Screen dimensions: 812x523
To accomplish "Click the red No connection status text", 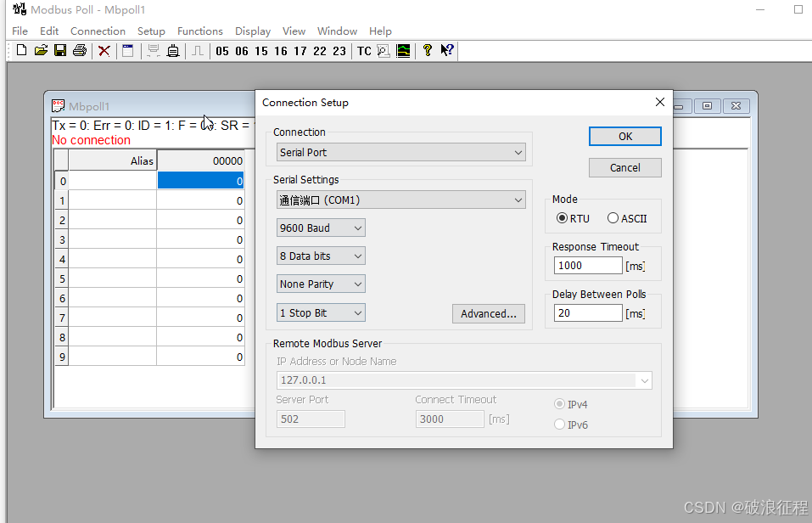I will tap(91, 140).
